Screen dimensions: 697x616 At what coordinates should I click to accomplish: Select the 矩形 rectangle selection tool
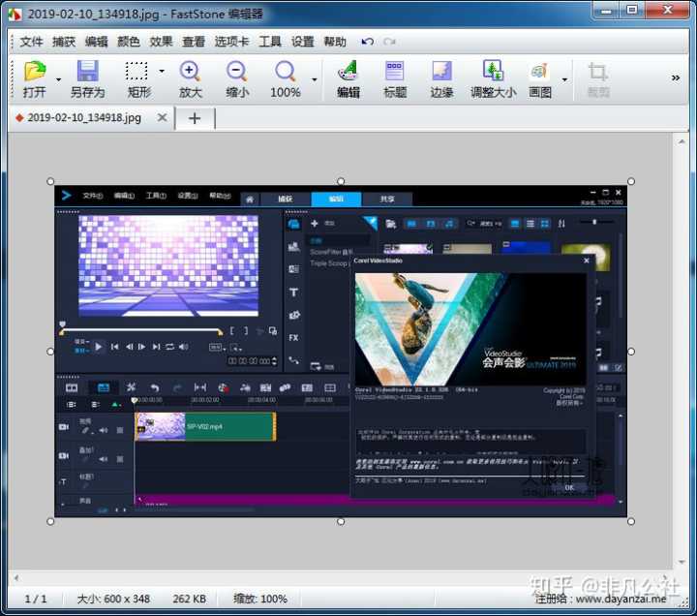(136, 71)
